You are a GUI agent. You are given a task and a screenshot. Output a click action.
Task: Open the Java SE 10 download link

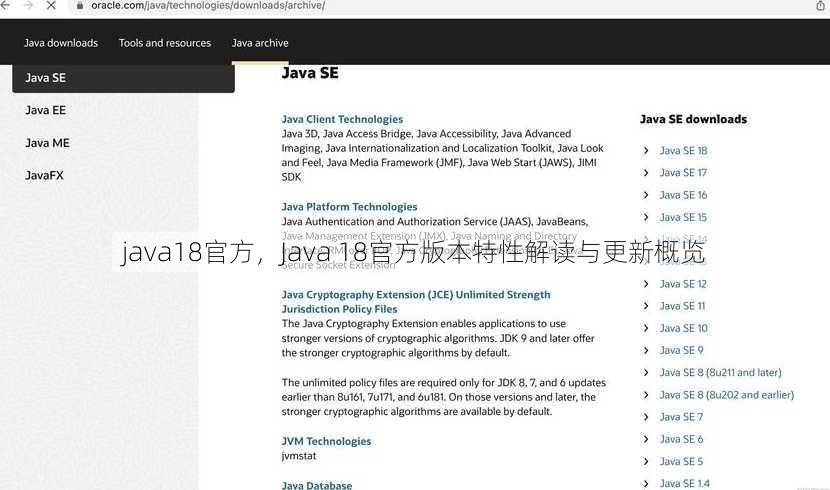coord(683,329)
